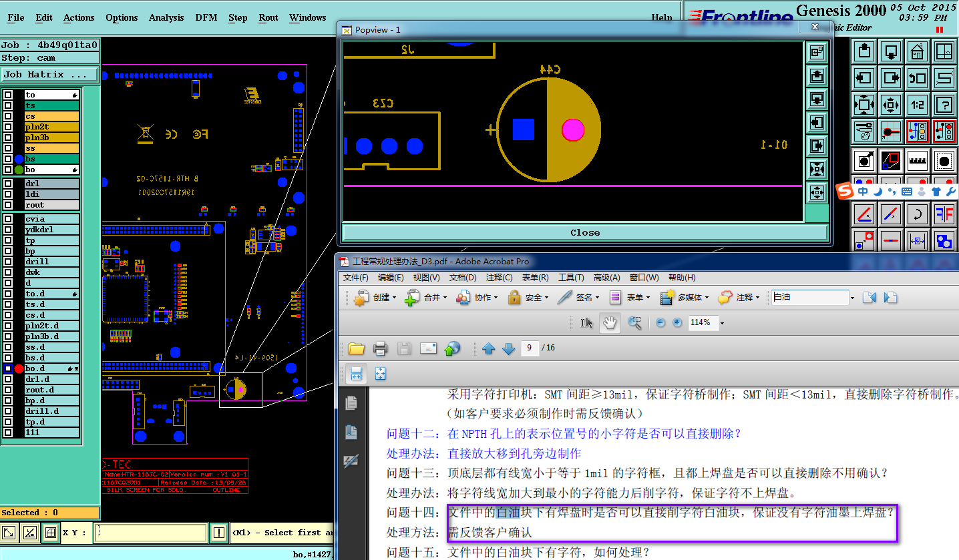This screenshot has width=959, height=560.
Task: Open the Acrobat pages panel icon in sidebar
Action: coord(351,403)
